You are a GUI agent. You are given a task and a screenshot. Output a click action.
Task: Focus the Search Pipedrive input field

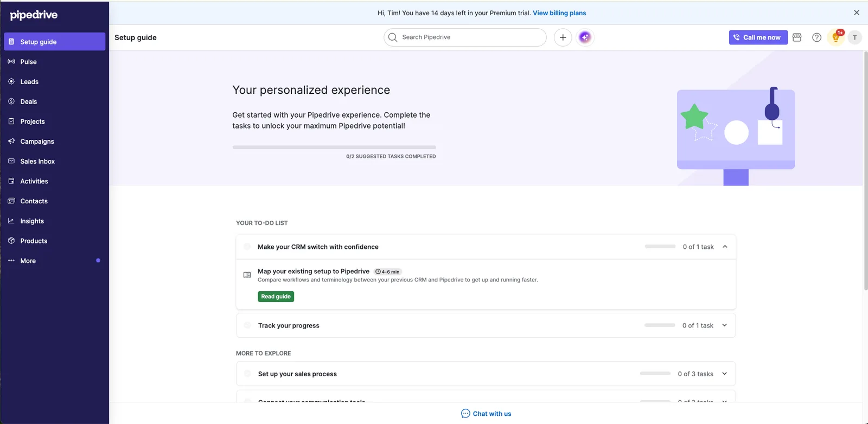coord(465,37)
